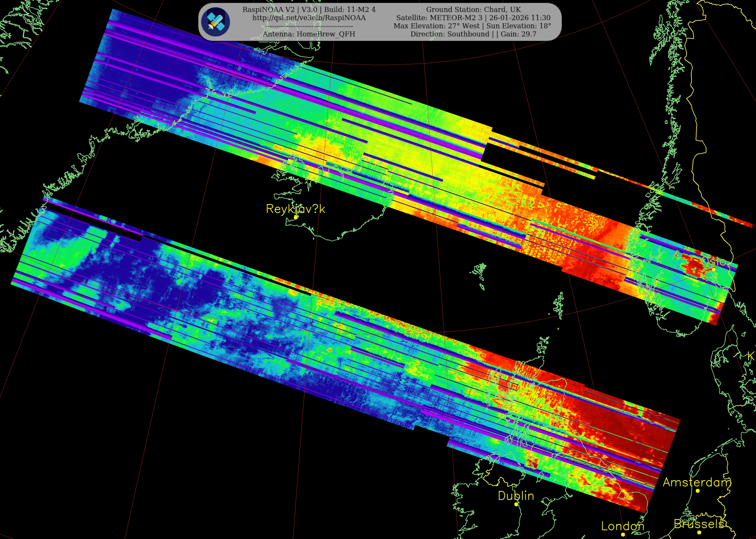The width and height of the screenshot is (756, 539).
Task: Click the yellow dot marker for Reykjavik
Action: [x=296, y=217]
